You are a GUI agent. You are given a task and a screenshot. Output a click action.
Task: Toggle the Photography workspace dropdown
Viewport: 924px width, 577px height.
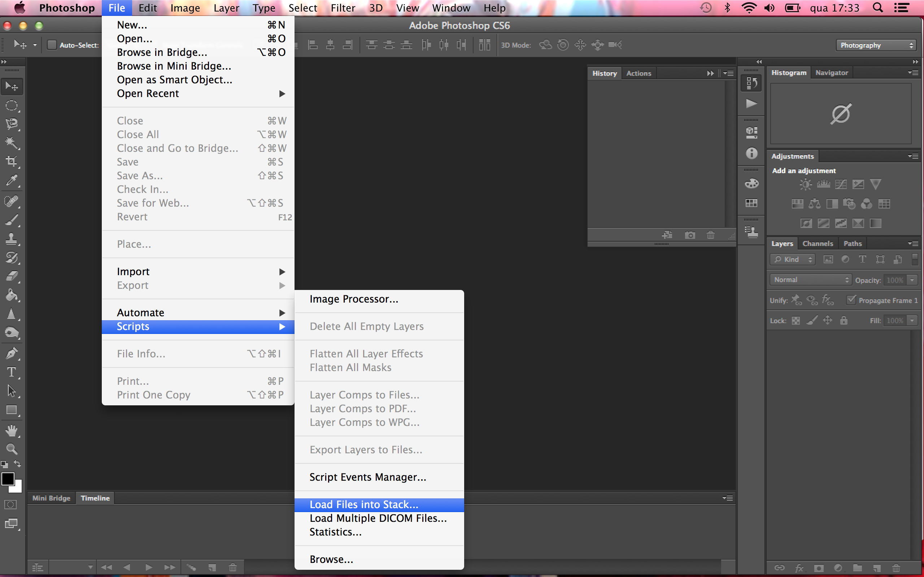point(877,45)
